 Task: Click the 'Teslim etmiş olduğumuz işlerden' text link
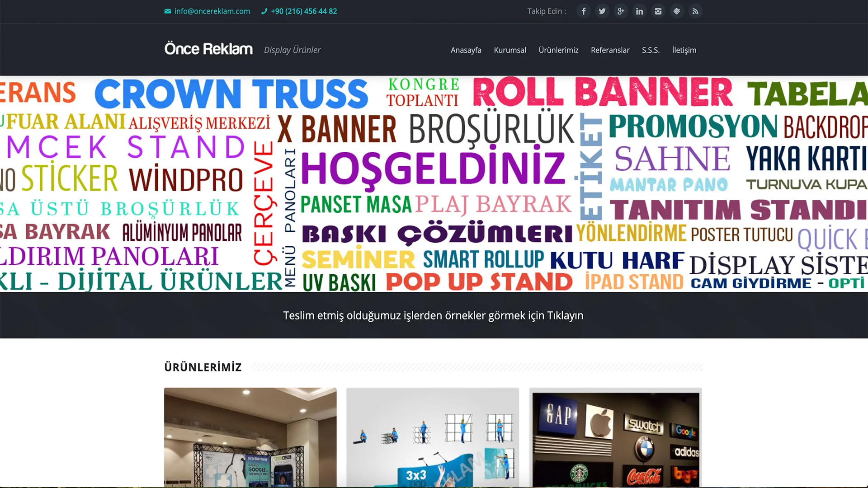(x=433, y=315)
